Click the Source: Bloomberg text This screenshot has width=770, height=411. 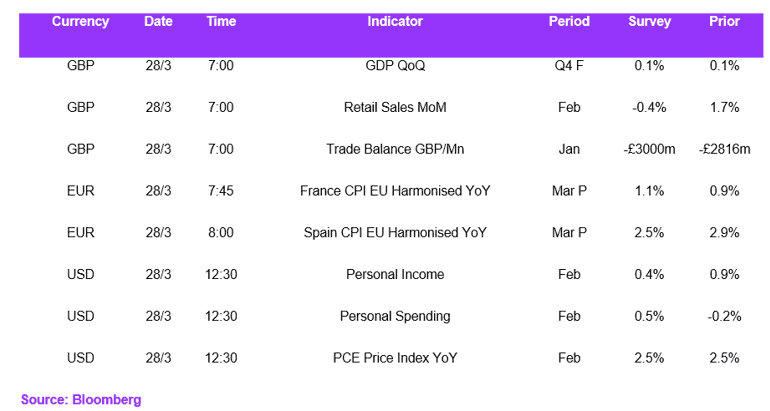(x=81, y=400)
